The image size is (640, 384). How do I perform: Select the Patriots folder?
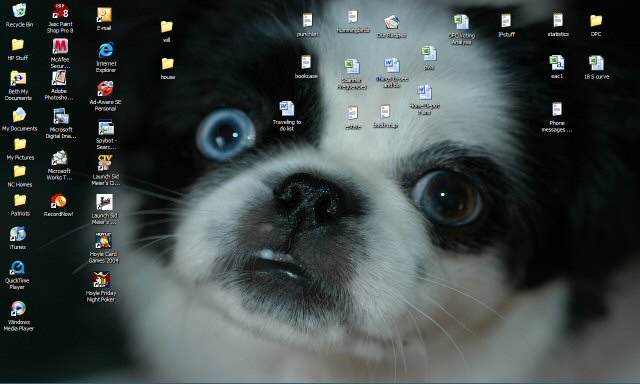[20, 201]
